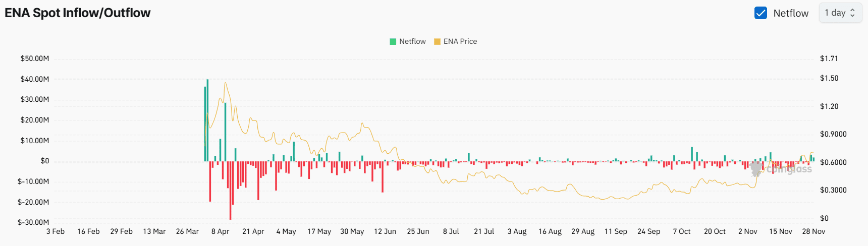868x246 pixels.
Task: Click the 7 Oct date axis label
Action: click(682, 231)
